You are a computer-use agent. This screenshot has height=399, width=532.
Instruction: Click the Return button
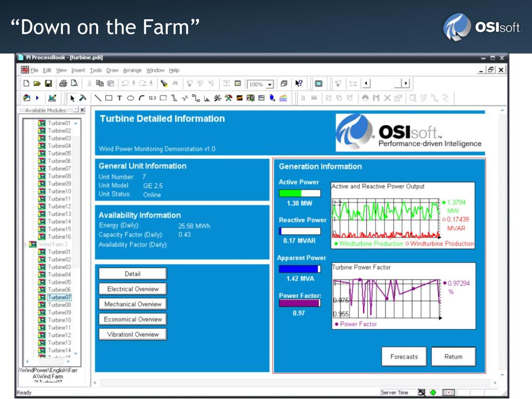coord(453,356)
